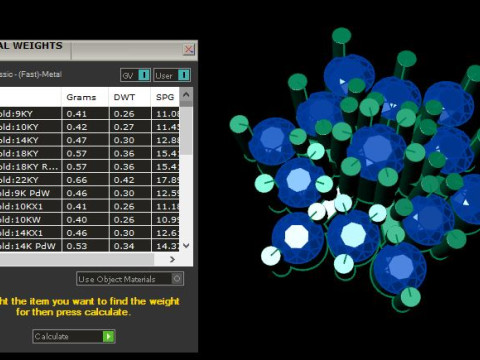
Task: Select the Gold:14K PdW row
Action: click(x=89, y=246)
